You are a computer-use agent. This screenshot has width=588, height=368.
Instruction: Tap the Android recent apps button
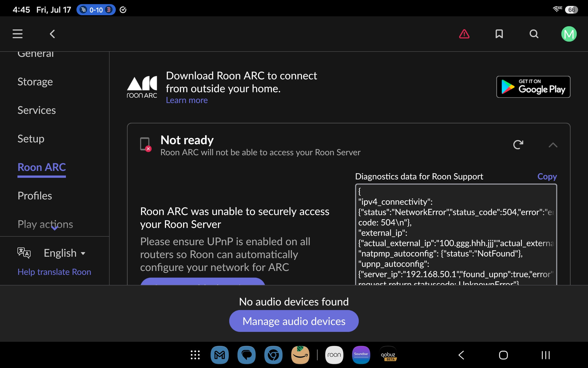546,355
